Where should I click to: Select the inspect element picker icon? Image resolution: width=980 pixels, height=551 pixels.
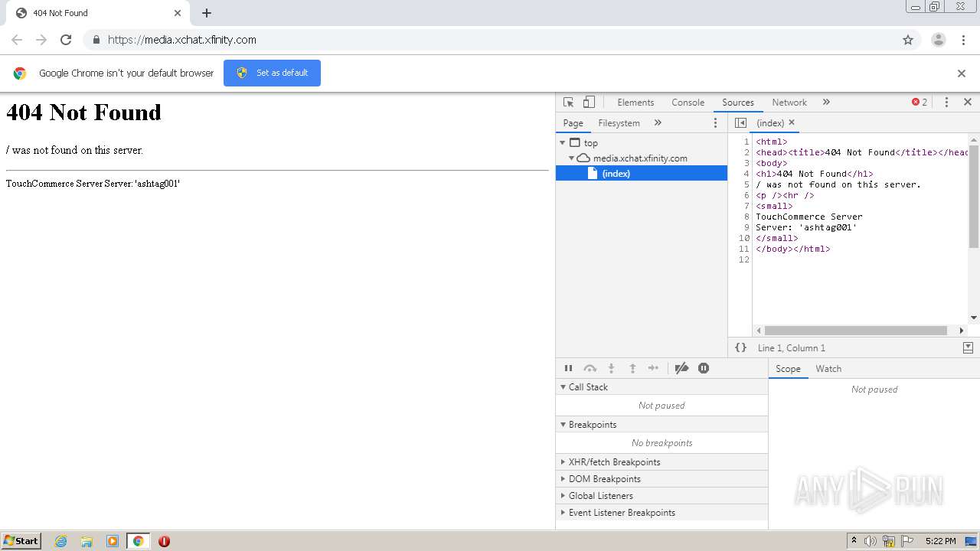(568, 102)
